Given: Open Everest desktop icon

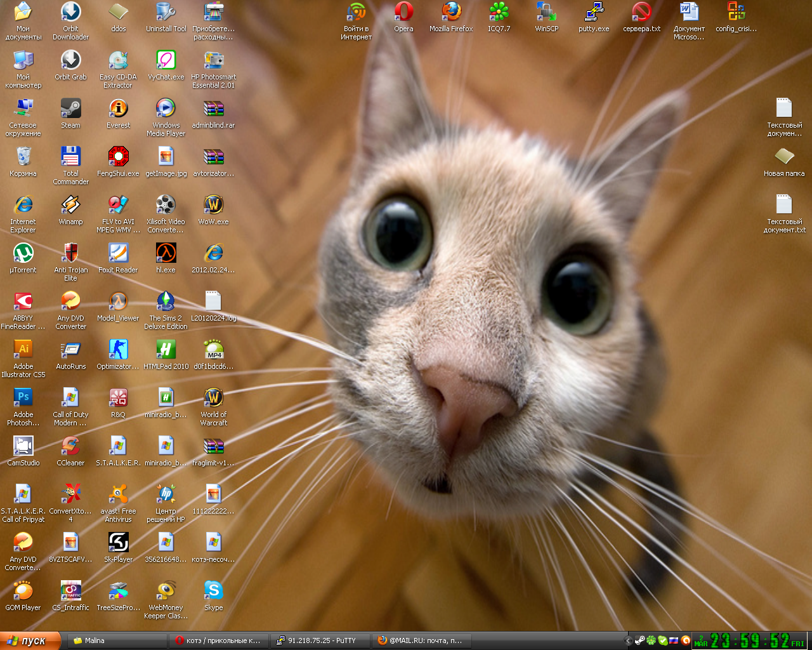Looking at the screenshot, I should 118,109.
